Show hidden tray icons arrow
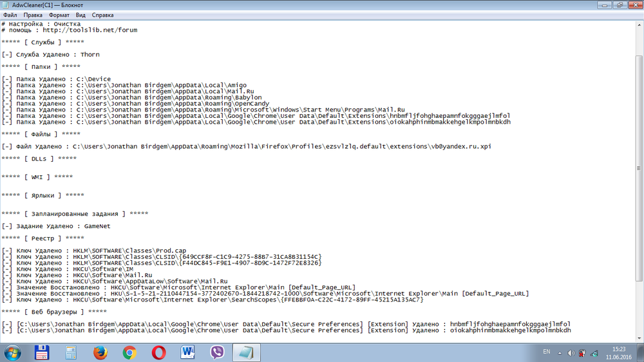Screen dimensions: 644x362 (560, 354)
